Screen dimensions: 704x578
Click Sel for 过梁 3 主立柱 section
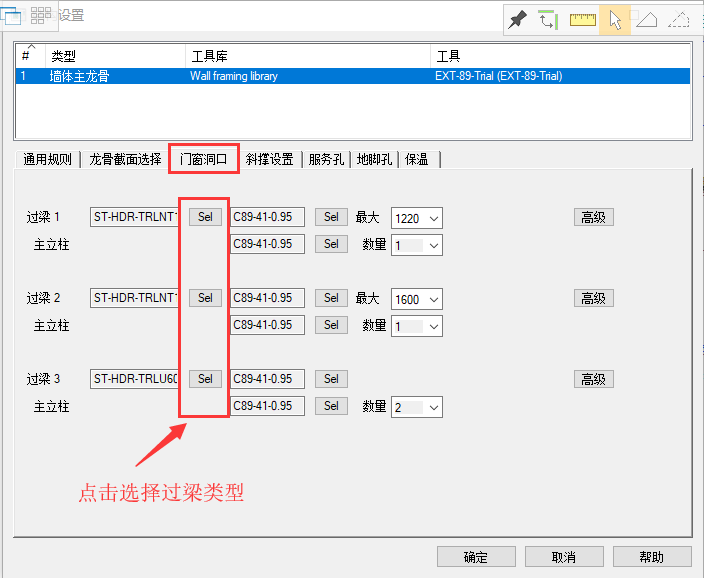(x=331, y=406)
